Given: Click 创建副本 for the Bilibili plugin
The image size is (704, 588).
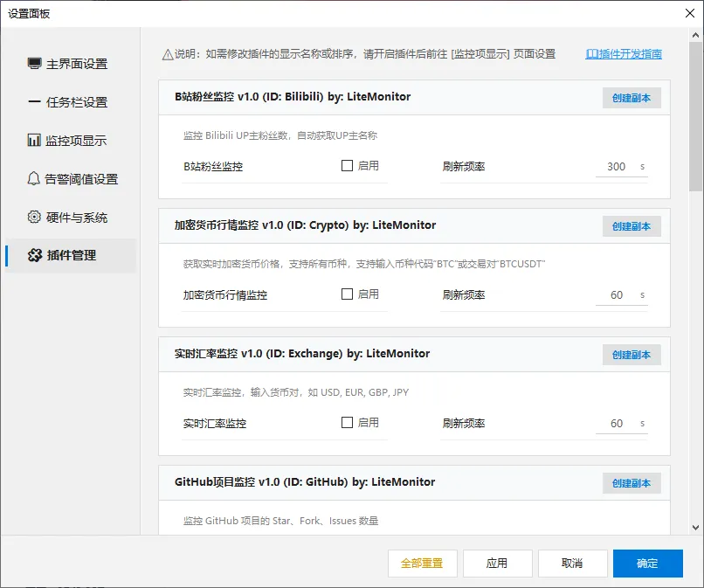Looking at the screenshot, I should (x=632, y=98).
